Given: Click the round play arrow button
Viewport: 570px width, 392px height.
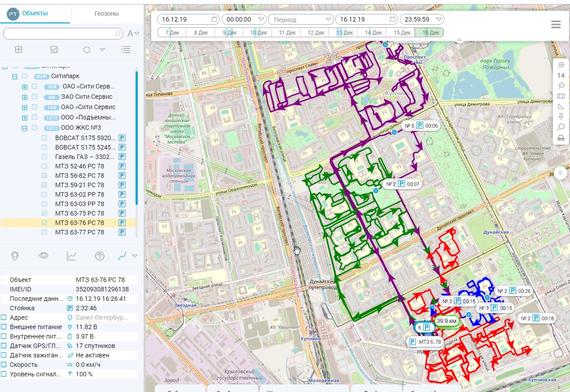Looking at the screenshot, I should (561, 173).
